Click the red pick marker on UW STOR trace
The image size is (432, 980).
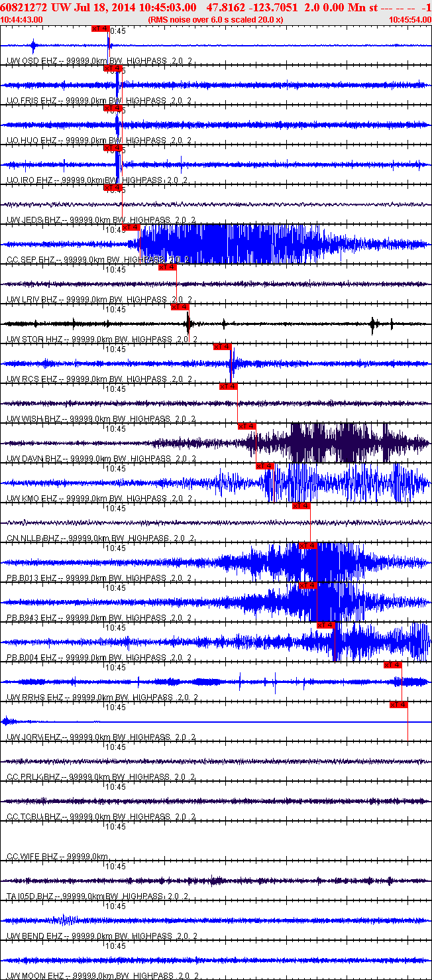[x=180, y=307]
